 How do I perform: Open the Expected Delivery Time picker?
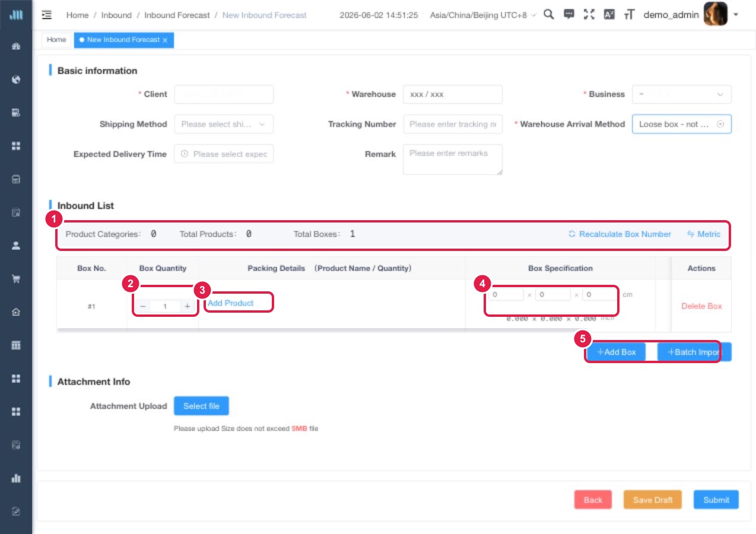pyautogui.click(x=224, y=154)
